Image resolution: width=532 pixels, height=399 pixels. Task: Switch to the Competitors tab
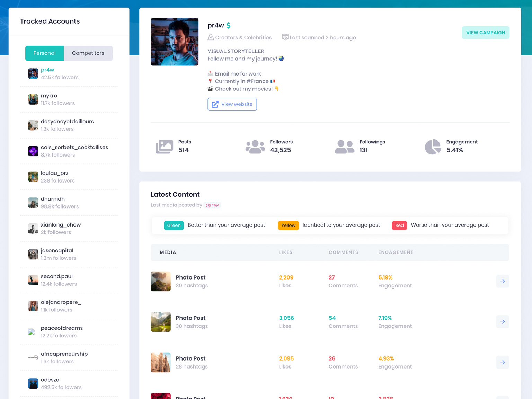[88, 53]
